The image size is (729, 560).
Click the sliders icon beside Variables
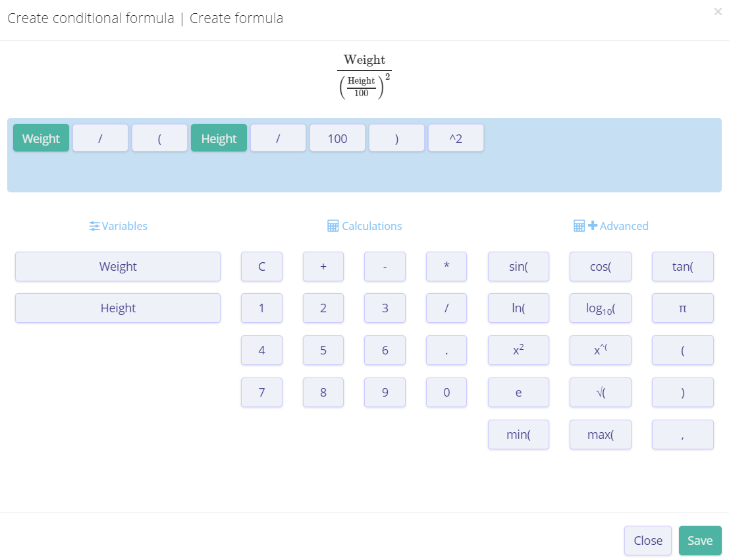pos(94,226)
